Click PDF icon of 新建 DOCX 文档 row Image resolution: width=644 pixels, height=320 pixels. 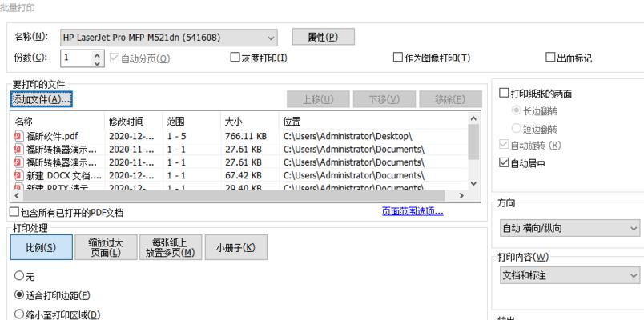click(18, 175)
